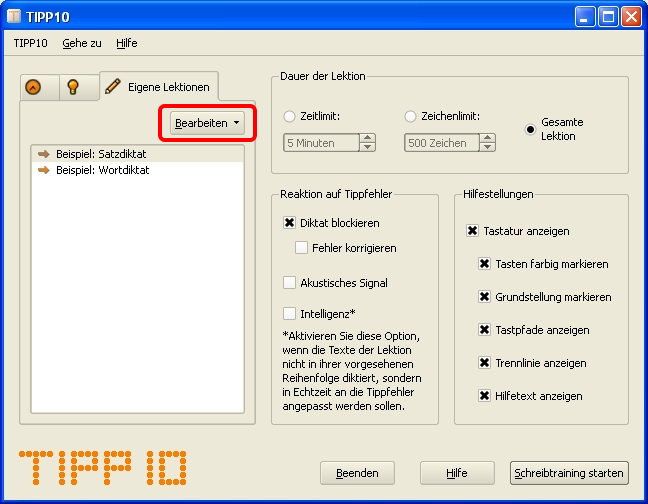Click the arrow icon beside Beispiel: Satzdiktat
648x504 pixels.
tap(43, 154)
